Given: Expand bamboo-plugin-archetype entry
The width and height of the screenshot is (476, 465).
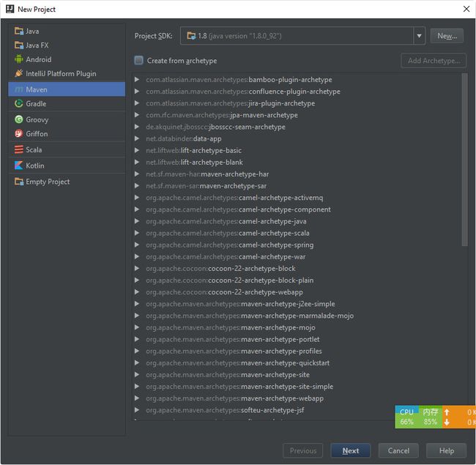Looking at the screenshot, I should pos(137,80).
